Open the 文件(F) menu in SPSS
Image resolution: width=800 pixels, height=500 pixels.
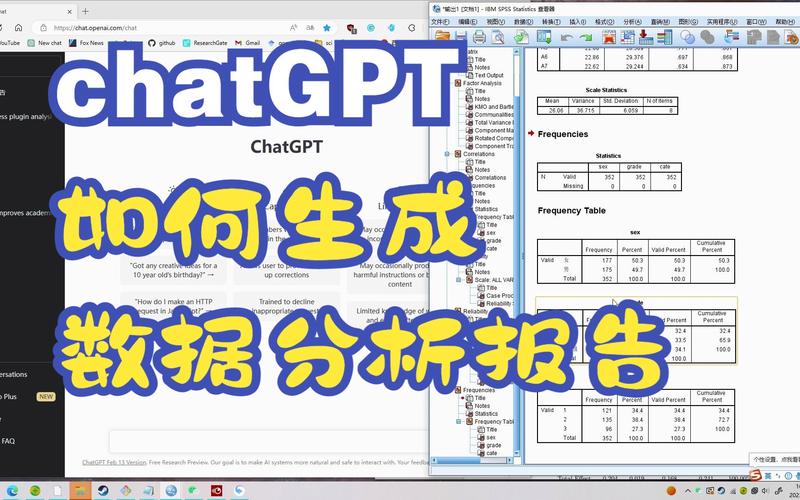tap(440, 22)
